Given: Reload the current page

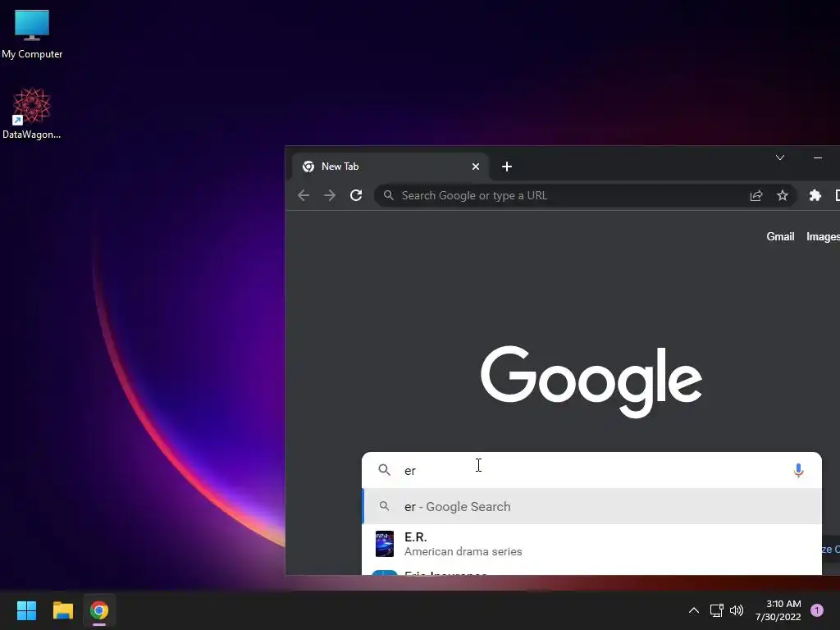Looking at the screenshot, I should (356, 195).
